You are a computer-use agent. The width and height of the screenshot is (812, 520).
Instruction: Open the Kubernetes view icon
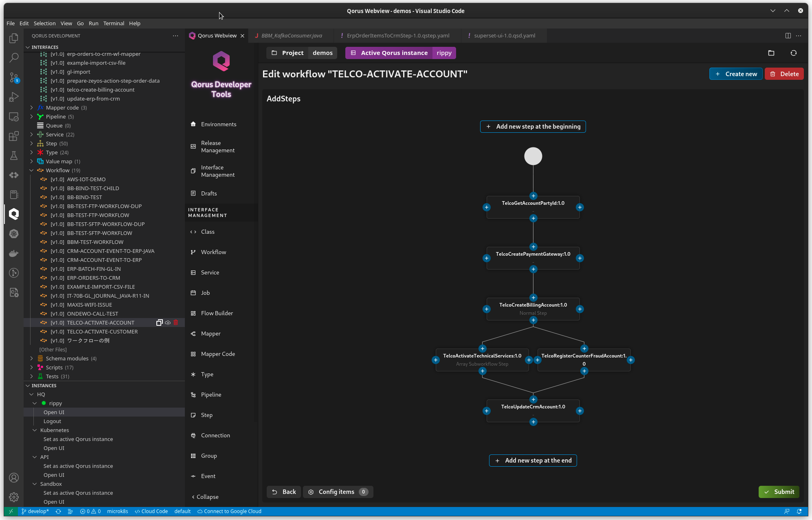click(14, 234)
